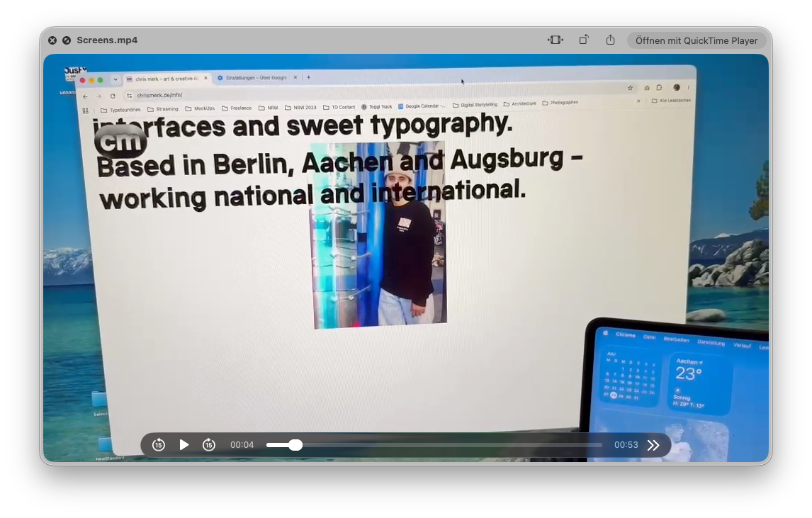Skip back 15 seconds

coord(159,445)
